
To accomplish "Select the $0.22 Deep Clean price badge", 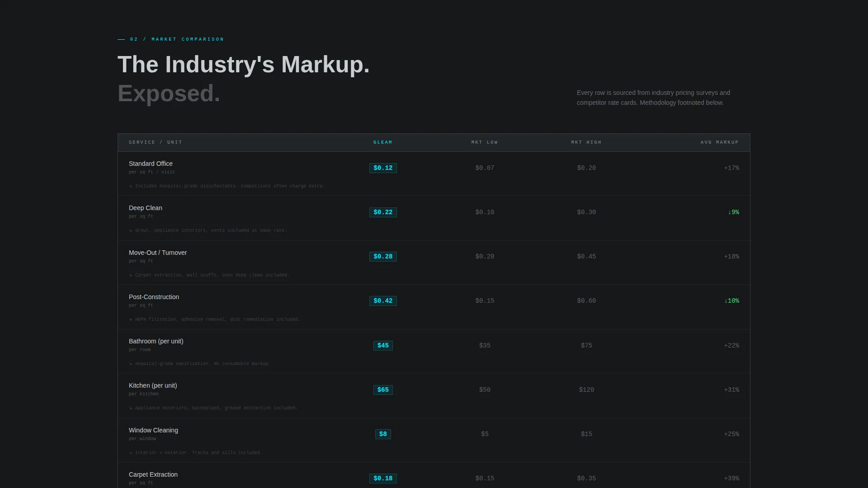I will [x=383, y=212].
